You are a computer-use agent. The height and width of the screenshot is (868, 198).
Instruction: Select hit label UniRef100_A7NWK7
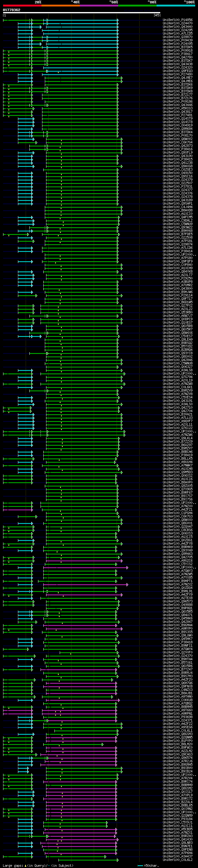(x=178, y=465)
